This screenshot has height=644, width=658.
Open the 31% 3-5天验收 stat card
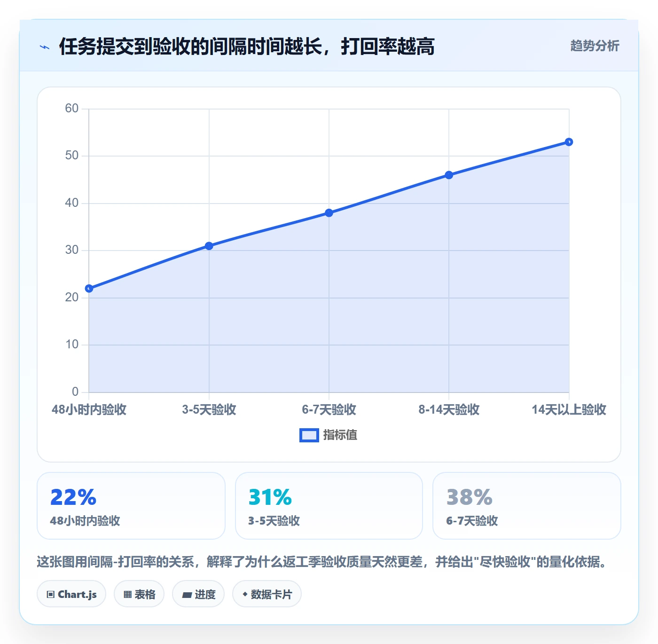point(329,506)
